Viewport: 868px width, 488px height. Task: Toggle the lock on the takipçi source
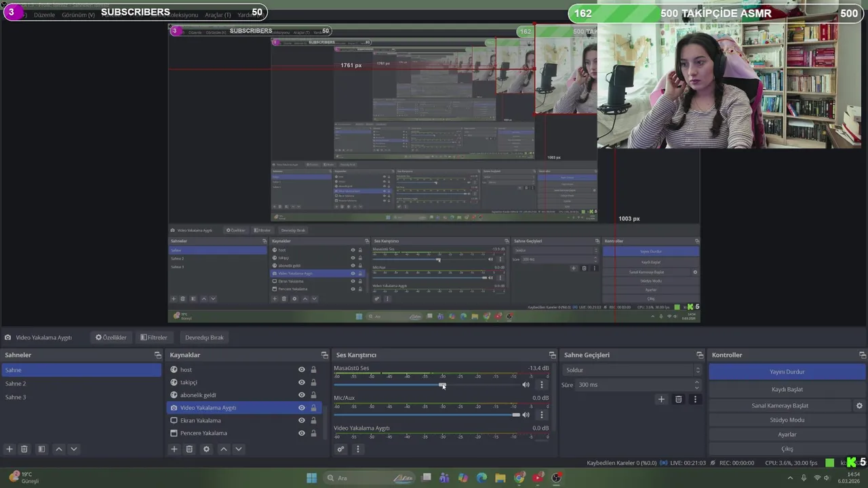tap(313, 382)
